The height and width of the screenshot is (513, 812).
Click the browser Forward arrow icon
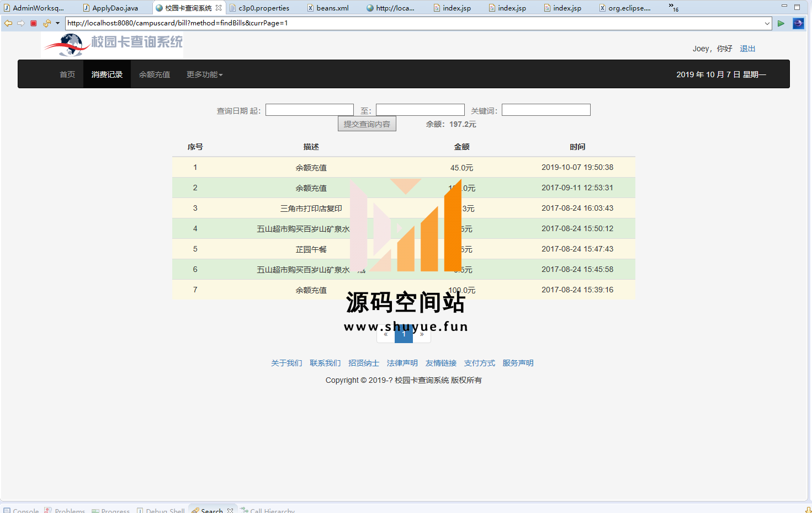(21, 23)
